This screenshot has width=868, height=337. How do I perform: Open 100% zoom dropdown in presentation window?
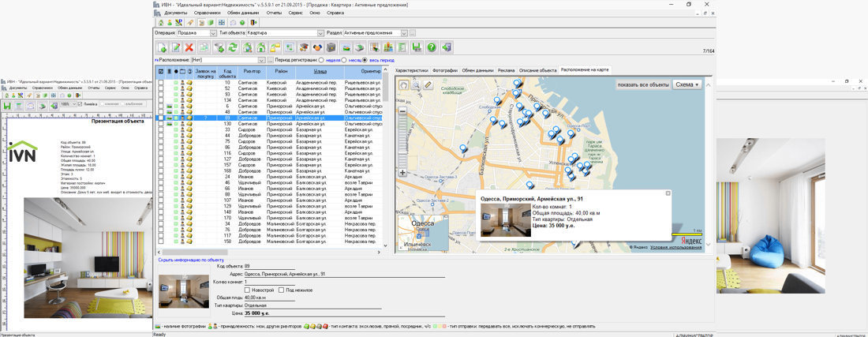[x=74, y=104]
